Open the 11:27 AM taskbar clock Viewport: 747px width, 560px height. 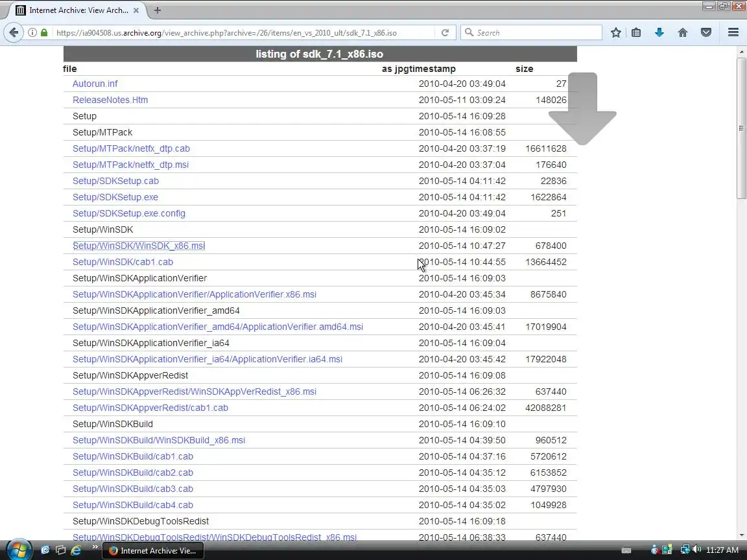[x=722, y=550]
